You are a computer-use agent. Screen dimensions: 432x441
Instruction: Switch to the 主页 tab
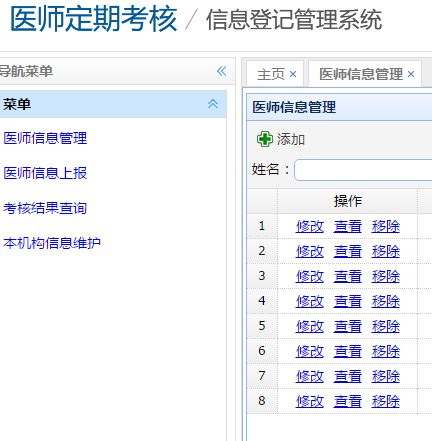pyautogui.click(x=271, y=74)
